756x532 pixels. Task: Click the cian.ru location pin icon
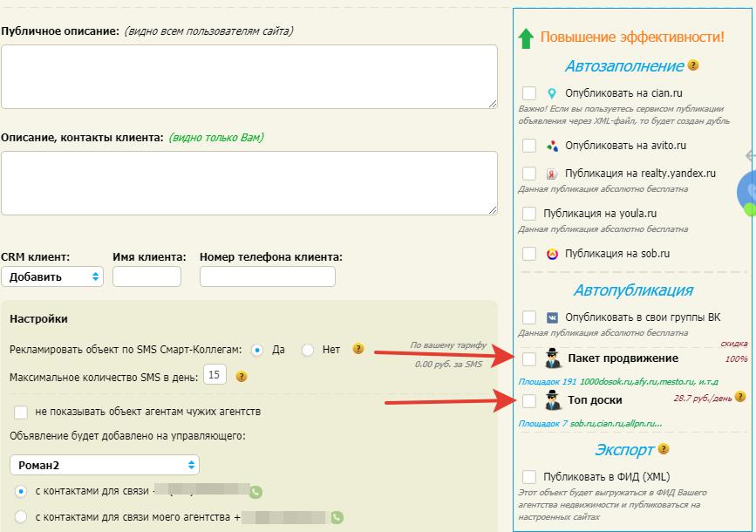pos(551,93)
